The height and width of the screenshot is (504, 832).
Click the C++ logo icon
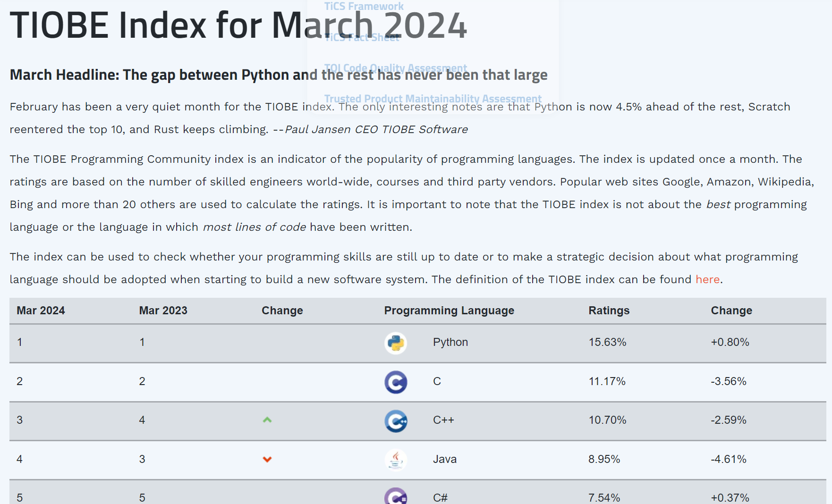[396, 421]
